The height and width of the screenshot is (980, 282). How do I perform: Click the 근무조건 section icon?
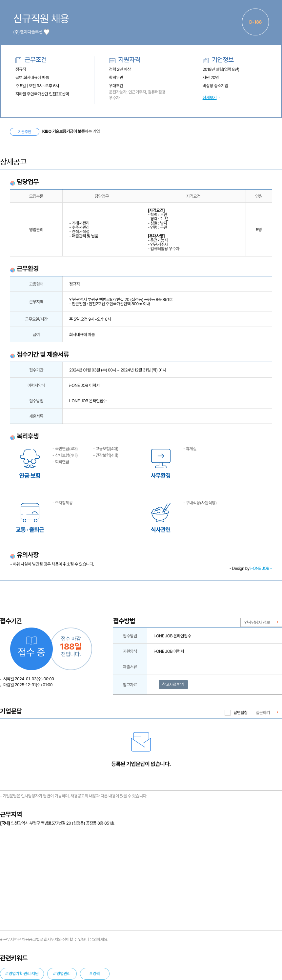tap(18, 60)
